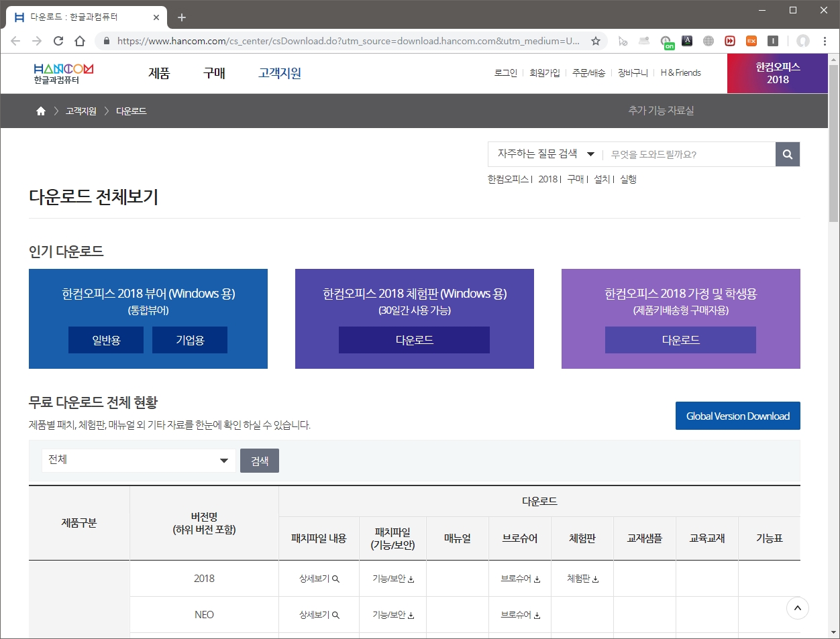Click the red extension icon in toolbar
Viewport: 840px width, 639px height.
(730, 41)
